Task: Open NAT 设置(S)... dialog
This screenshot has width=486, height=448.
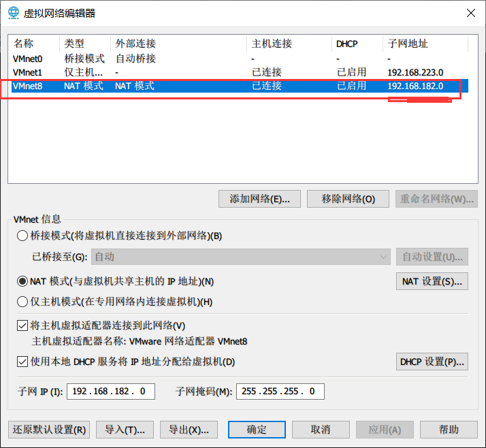Action: (x=432, y=281)
